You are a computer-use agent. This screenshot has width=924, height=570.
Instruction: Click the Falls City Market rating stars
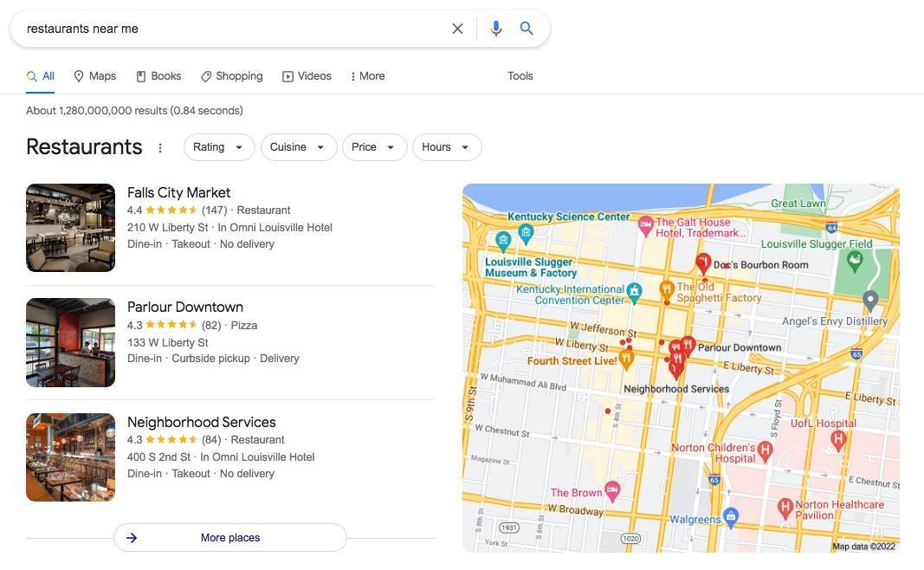(x=171, y=210)
